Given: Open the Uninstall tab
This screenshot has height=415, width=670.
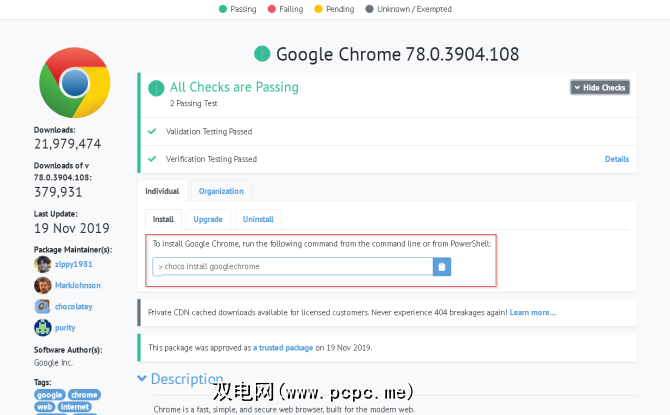Looking at the screenshot, I should coord(258,219).
